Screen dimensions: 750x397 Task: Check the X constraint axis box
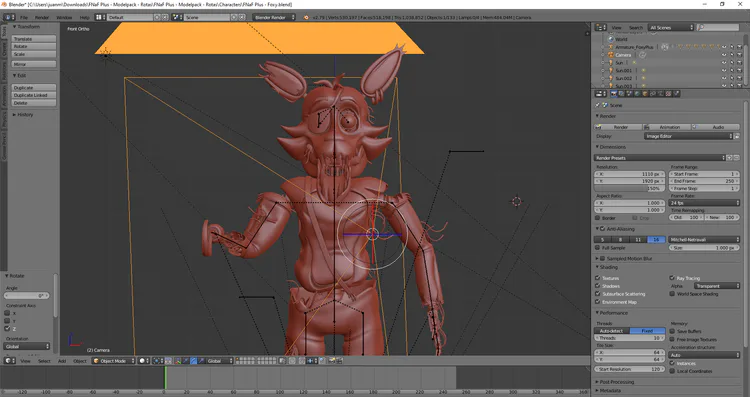[7, 313]
